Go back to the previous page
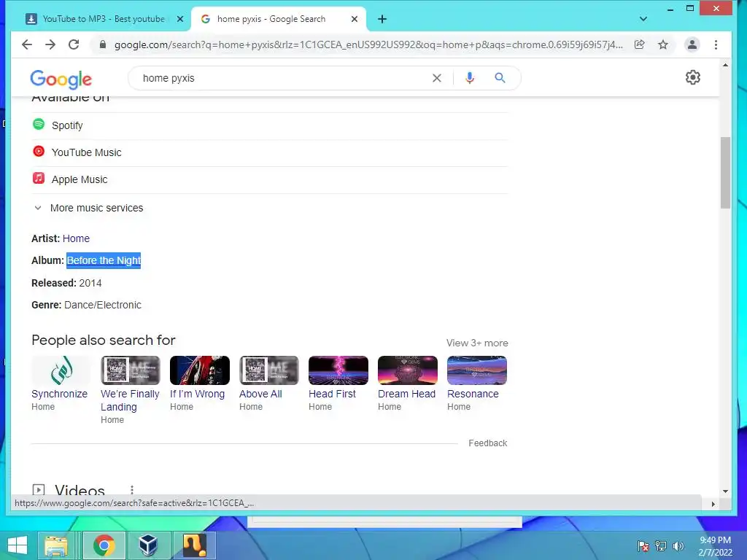 tap(27, 44)
